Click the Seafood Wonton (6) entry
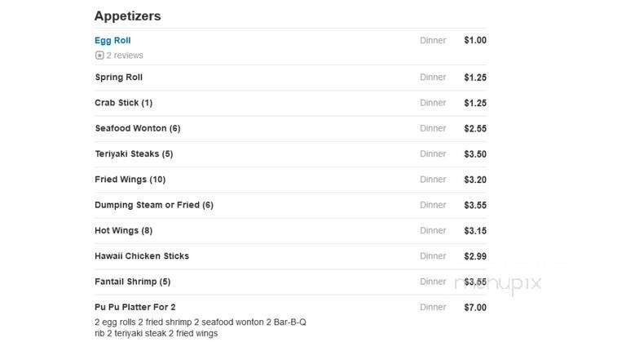The height and width of the screenshot is (351, 644). pos(138,128)
